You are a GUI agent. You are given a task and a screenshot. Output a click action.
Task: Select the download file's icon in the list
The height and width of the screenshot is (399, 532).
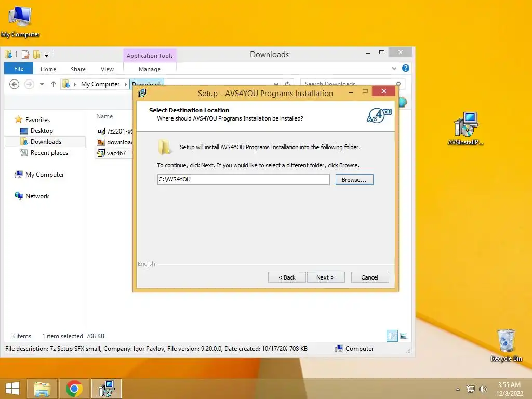[x=101, y=142]
